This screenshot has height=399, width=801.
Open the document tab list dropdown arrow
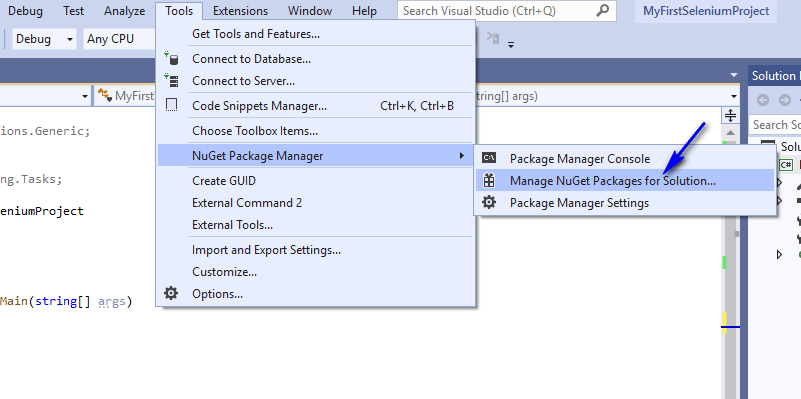pos(734,75)
